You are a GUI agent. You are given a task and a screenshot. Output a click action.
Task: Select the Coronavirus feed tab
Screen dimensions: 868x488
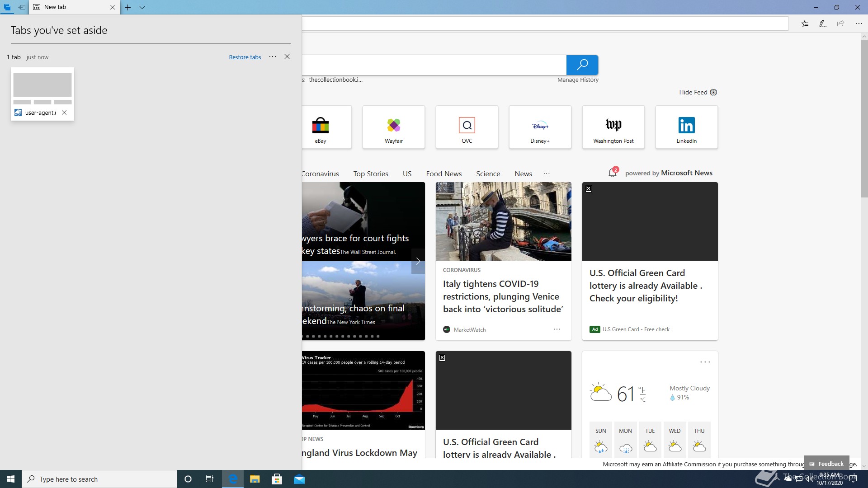click(320, 174)
